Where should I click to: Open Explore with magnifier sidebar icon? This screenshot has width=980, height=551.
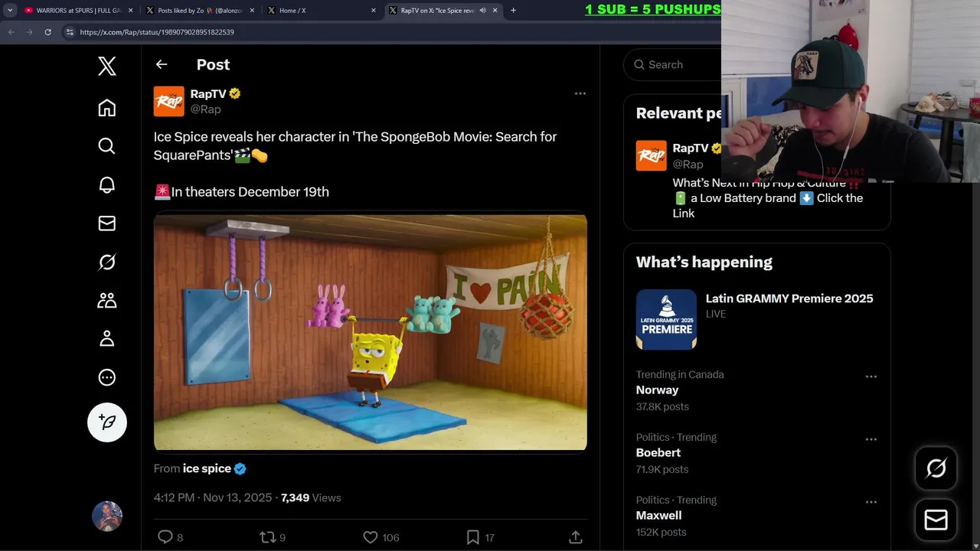tap(107, 146)
